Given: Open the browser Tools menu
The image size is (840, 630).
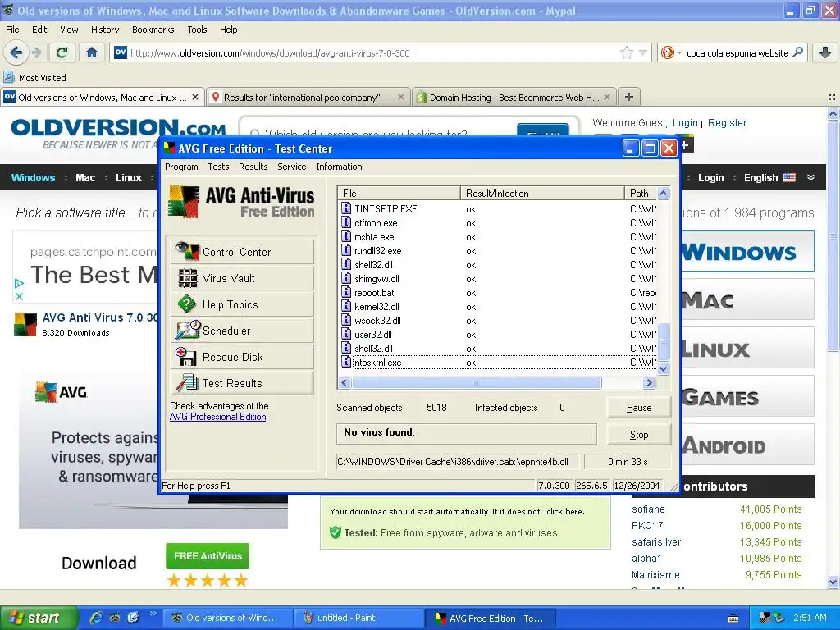Looking at the screenshot, I should point(197,30).
